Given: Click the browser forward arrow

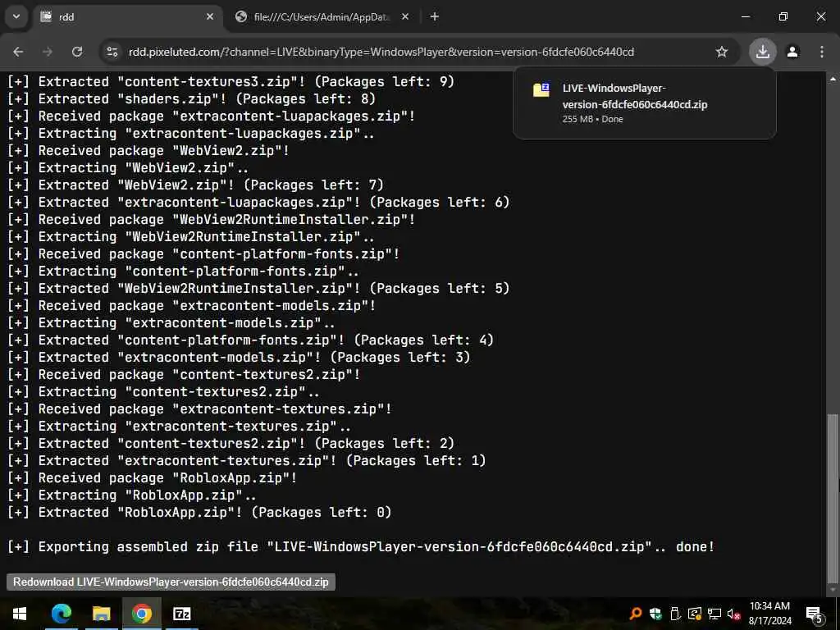Looking at the screenshot, I should pos(48,52).
